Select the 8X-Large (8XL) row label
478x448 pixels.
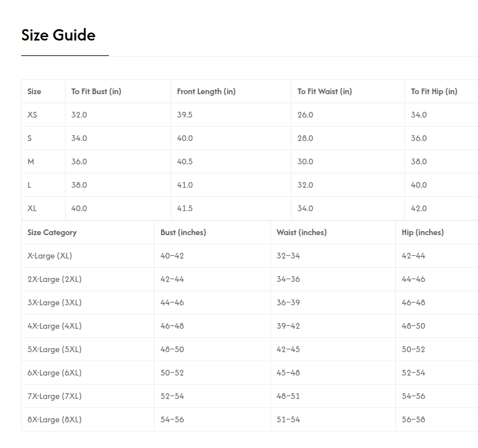pos(54,419)
